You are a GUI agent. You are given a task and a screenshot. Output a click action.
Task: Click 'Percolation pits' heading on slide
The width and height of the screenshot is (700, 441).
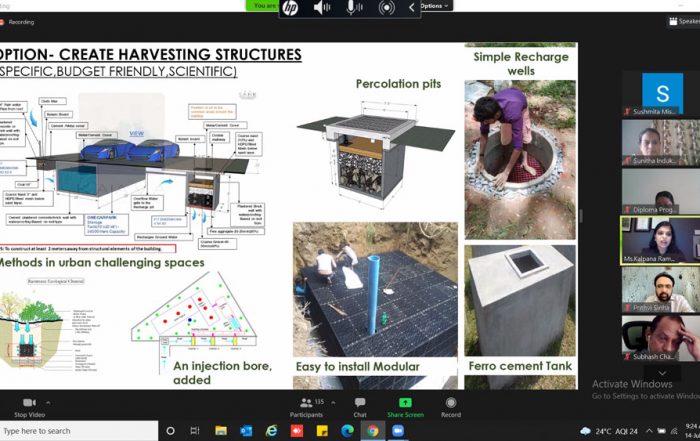[x=398, y=83]
